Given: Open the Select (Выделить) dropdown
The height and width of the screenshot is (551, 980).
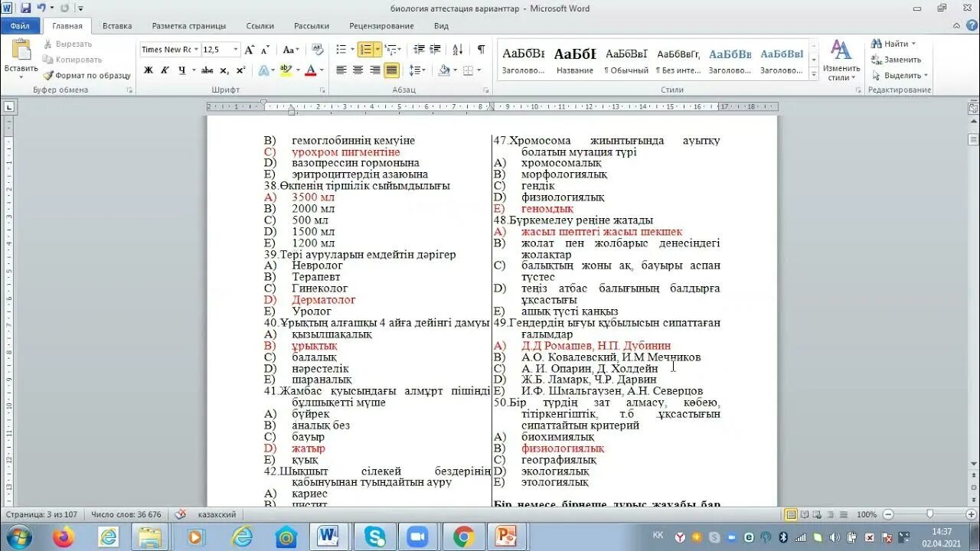Looking at the screenshot, I should (x=900, y=76).
